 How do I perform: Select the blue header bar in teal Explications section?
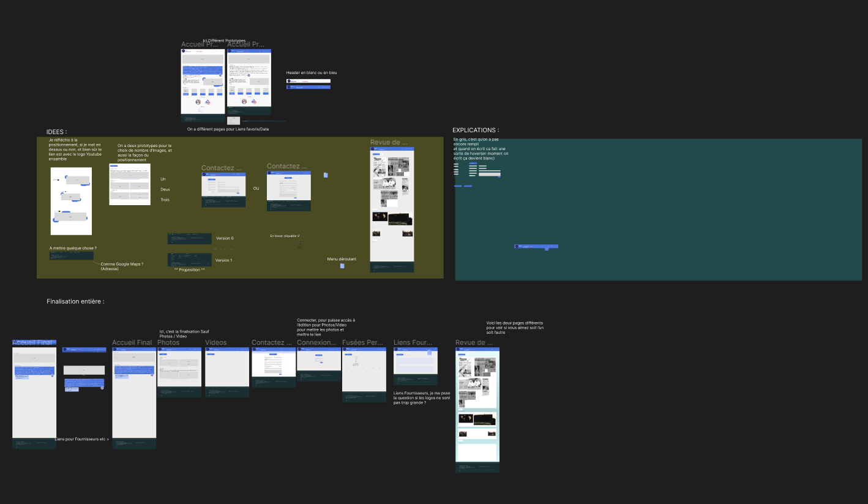pyautogui.click(x=536, y=246)
